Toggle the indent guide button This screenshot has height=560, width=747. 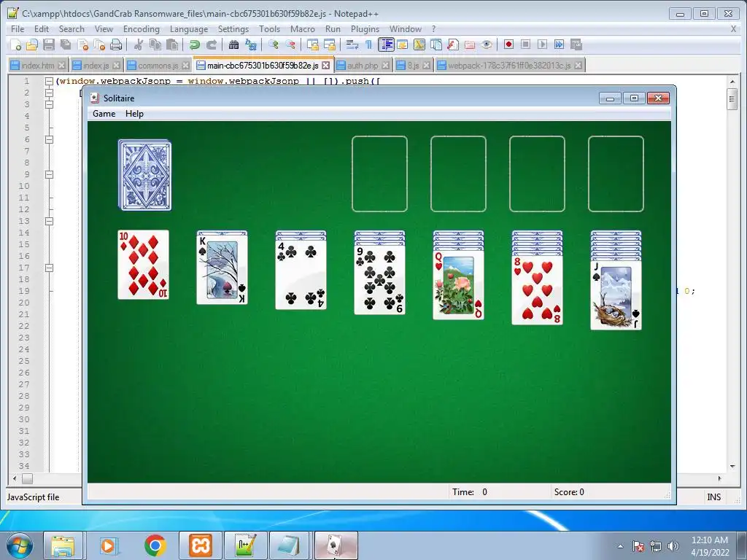tap(386, 44)
